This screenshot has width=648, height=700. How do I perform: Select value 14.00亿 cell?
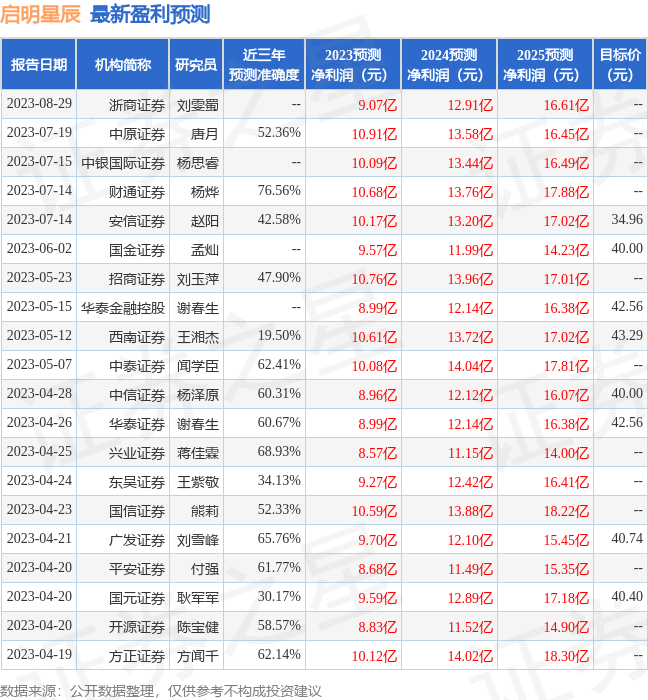(566, 454)
